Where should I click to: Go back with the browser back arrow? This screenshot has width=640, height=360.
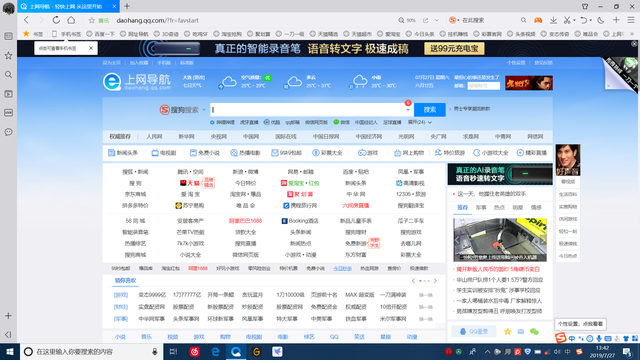(26, 20)
